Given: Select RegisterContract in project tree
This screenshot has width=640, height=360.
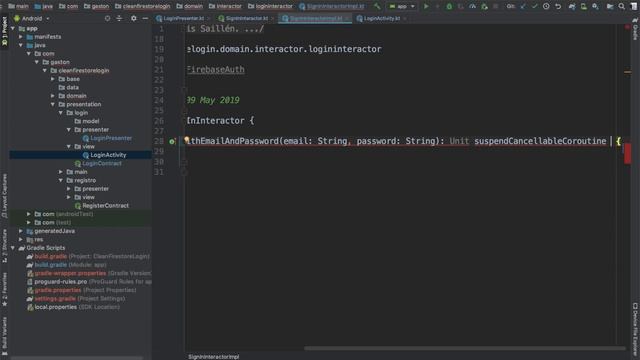Looking at the screenshot, I should point(105,206).
